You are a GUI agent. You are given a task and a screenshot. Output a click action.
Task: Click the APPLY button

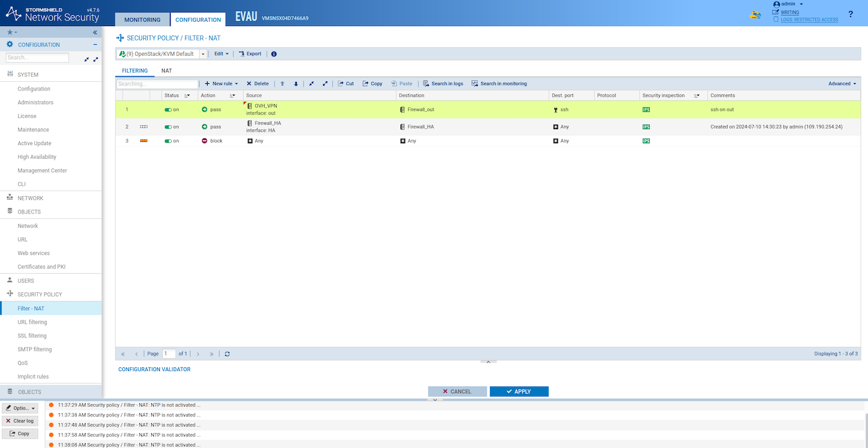tap(519, 392)
